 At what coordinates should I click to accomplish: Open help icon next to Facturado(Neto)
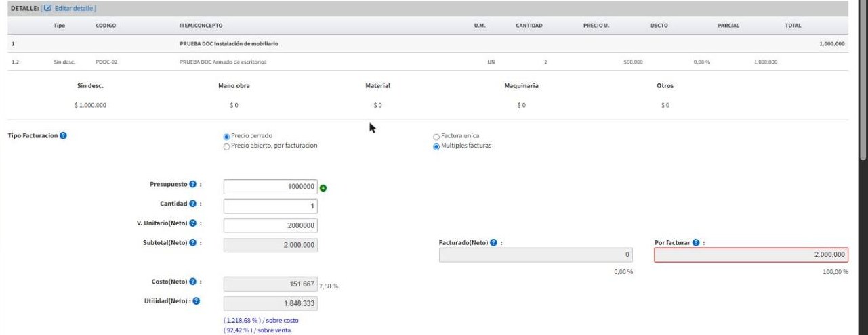coord(493,242)
